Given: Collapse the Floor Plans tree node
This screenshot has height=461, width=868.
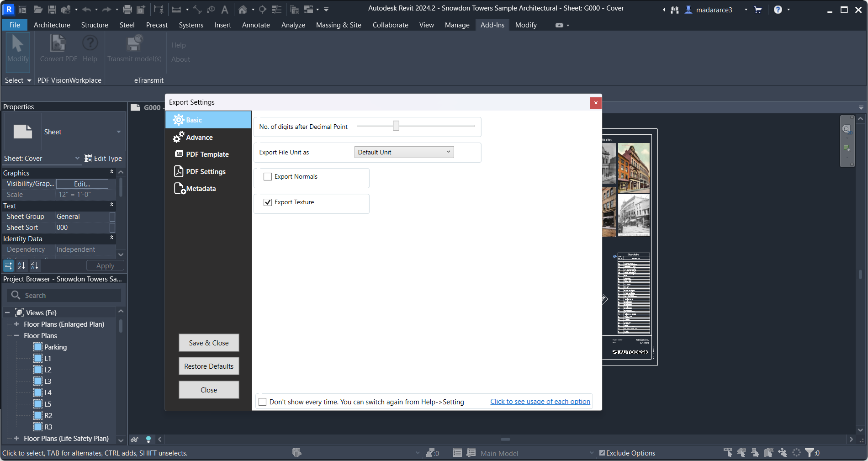Looking at the screenshot, I should (x=16, y=335).
